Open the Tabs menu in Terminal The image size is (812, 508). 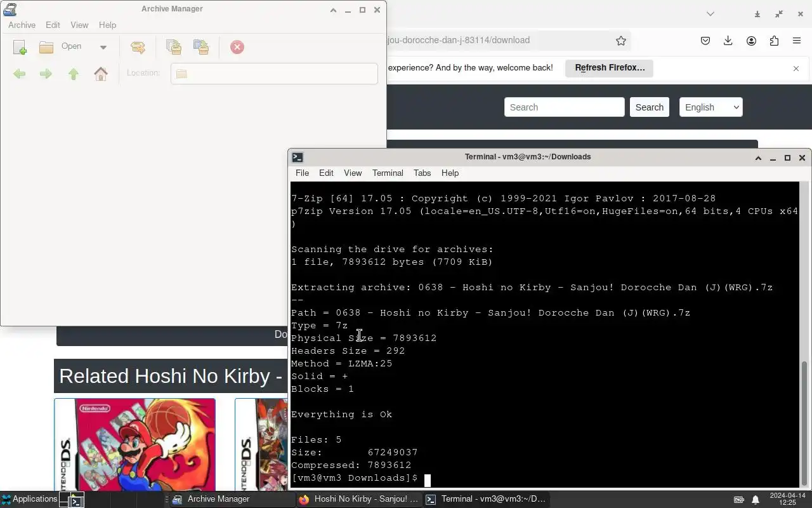tap(422, 173)
